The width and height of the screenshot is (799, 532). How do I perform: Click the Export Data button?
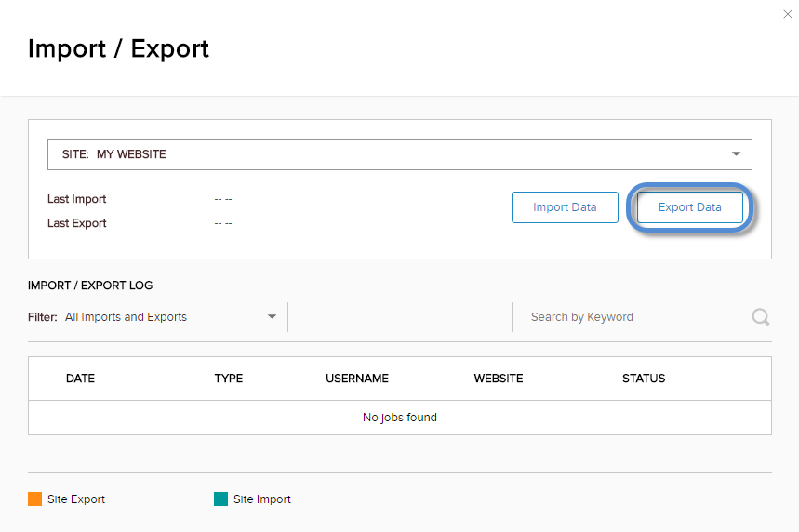click(x=689, y=207)
